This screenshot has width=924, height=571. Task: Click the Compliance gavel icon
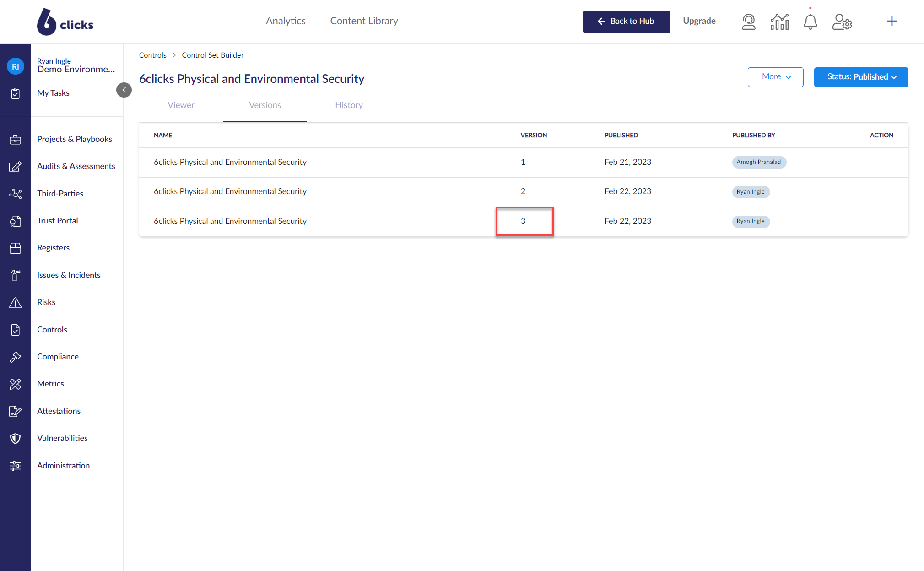15,357
